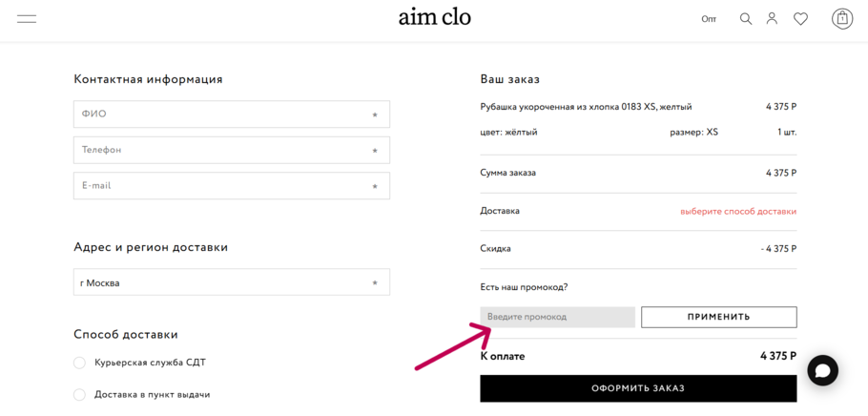
Task: Click the Введите промокод field
Action: [x=557, y=318]
